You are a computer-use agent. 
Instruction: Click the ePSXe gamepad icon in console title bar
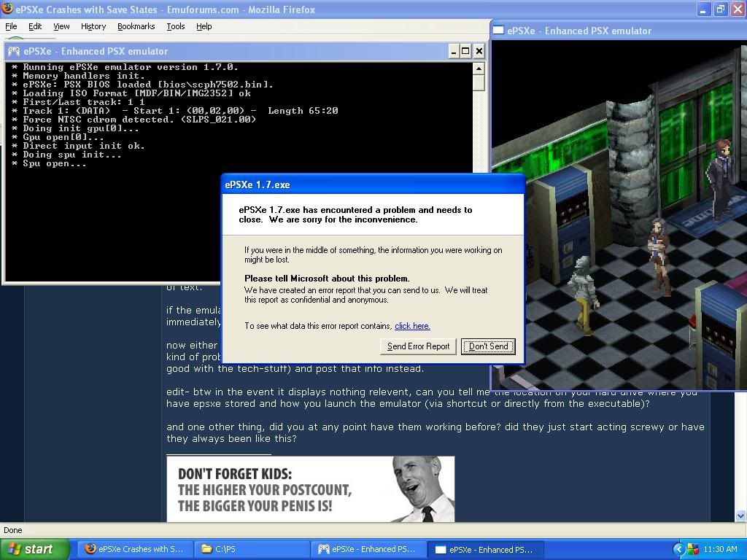pyautogui.click(x=14, y=51)
